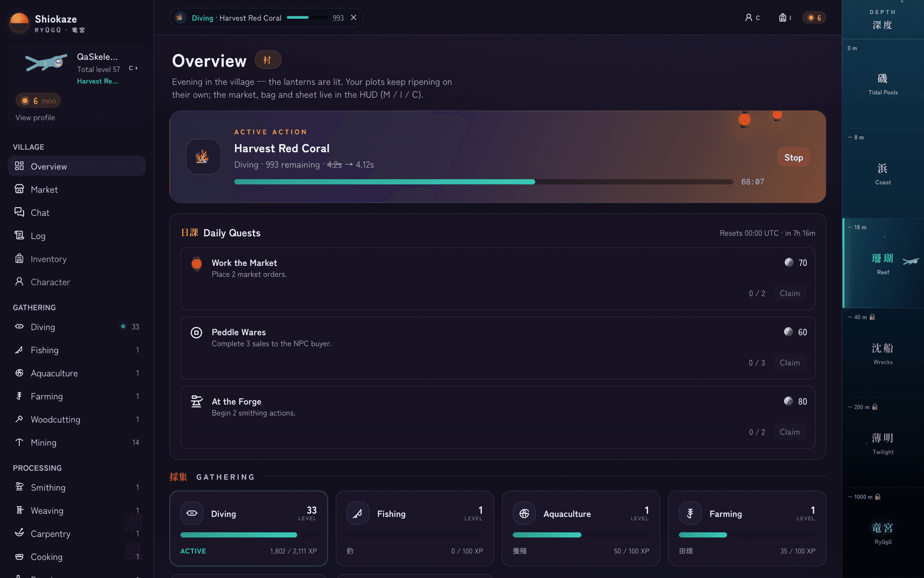The width and height of the screenshot is (924, 578).
Task: Go to the Log page
Action: [77, 236]
